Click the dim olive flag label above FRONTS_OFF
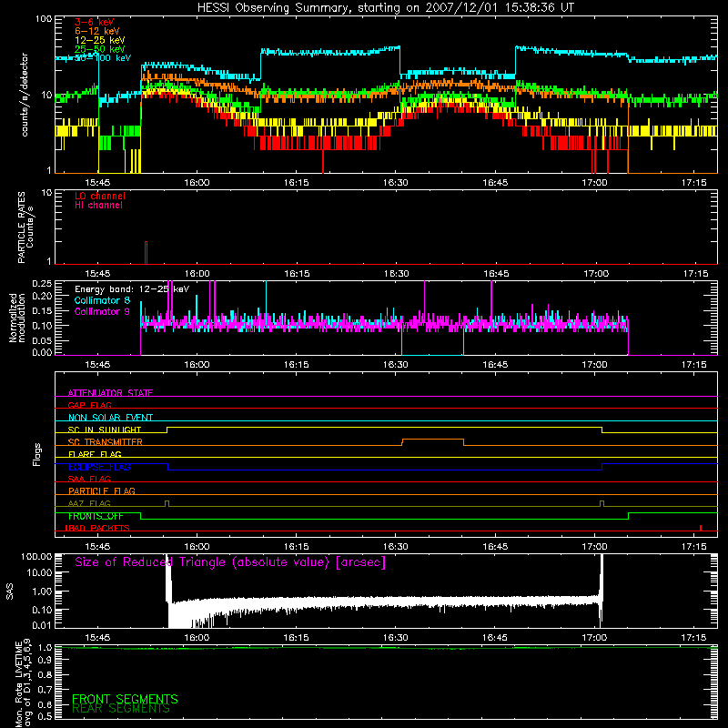728x728 pixels. [x=89, y=503]
